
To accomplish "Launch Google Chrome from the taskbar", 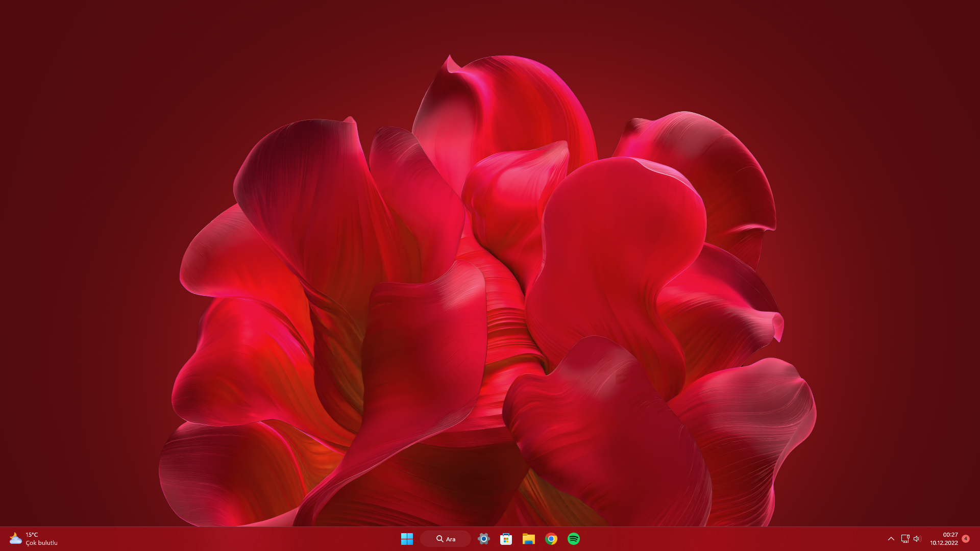I will tap(551, 539).
